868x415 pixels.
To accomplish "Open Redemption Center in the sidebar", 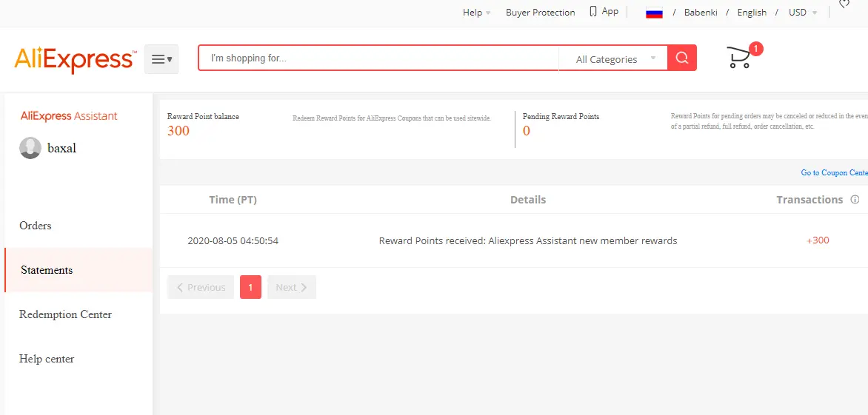I will coord(65,314).
